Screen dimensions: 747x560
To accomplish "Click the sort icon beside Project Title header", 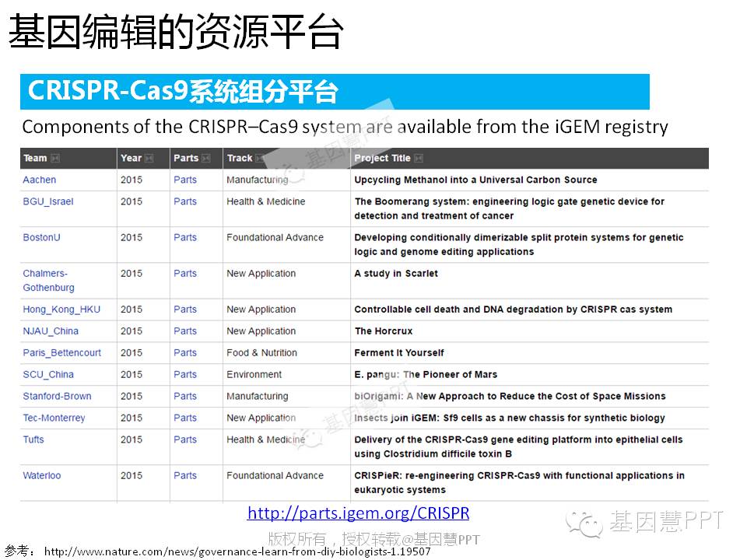I will tap(419, 159).
